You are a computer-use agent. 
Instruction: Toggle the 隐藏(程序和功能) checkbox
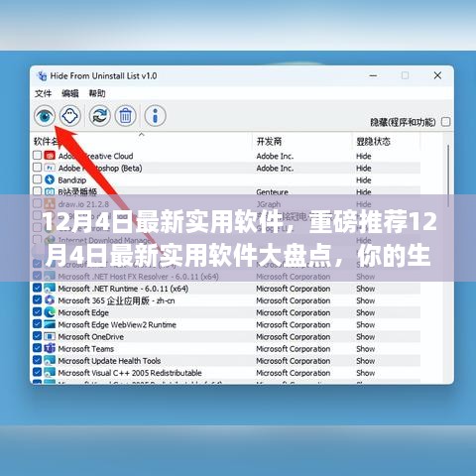pos(446,122)
